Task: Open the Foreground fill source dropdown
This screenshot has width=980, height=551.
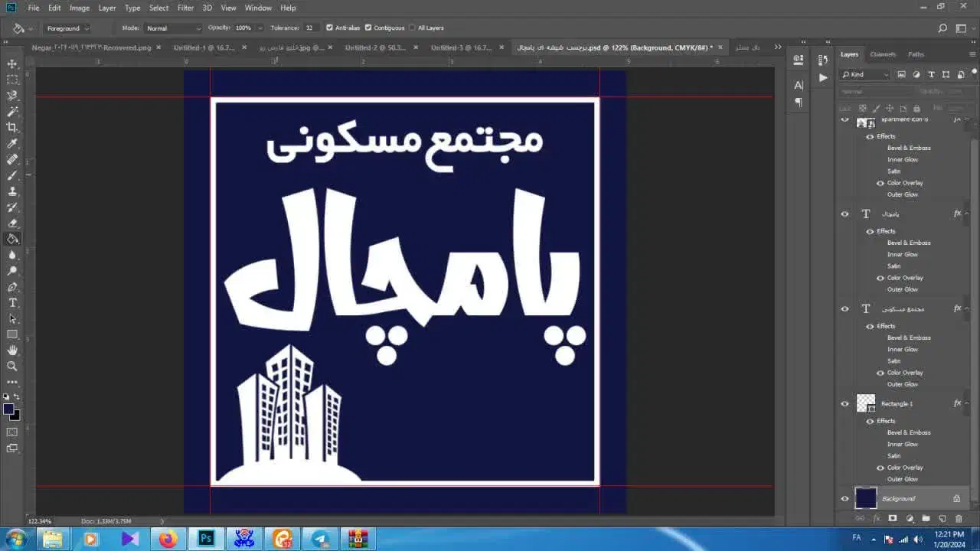Action: (x=67, y=28)
